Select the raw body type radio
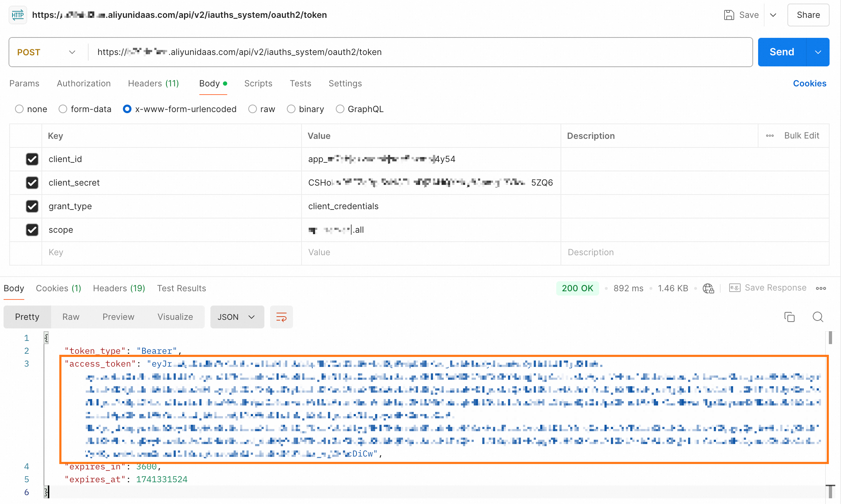The height and width of the screenshot is (504, 841). 253,109
